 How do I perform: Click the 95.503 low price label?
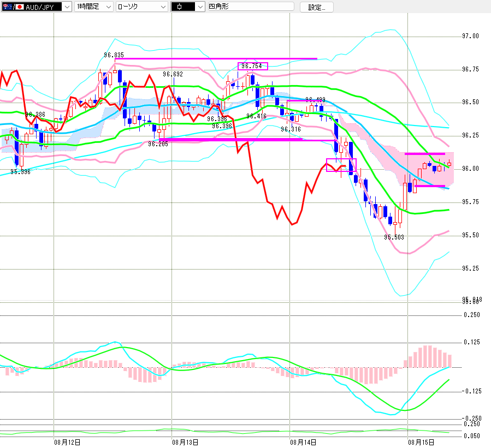pos(394,237)
